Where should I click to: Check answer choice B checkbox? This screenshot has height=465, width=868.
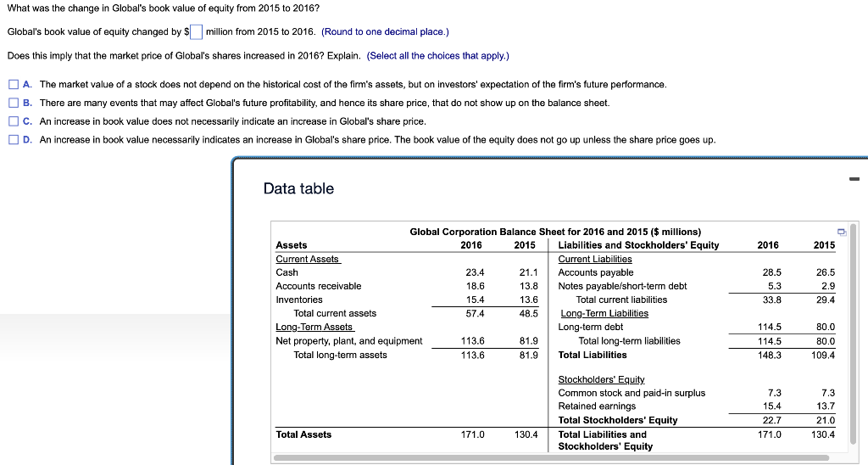click(x=14, y=103)
